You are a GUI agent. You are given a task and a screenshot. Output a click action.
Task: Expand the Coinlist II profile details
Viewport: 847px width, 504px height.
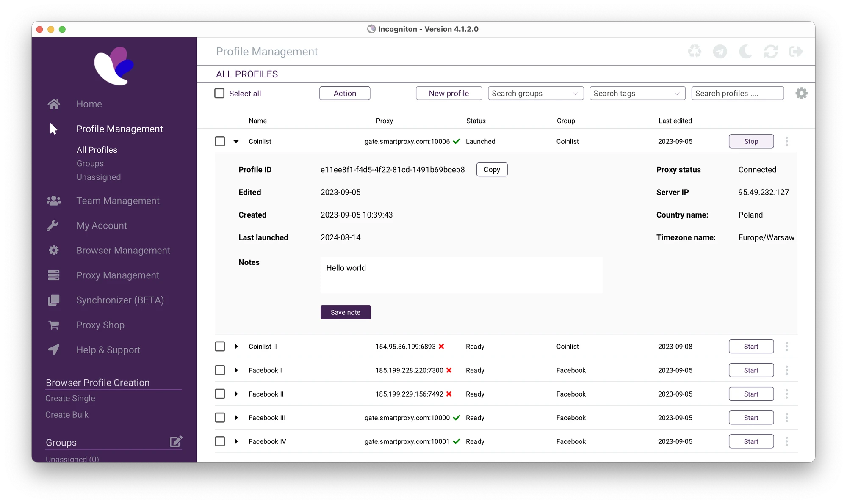[236, 347]
